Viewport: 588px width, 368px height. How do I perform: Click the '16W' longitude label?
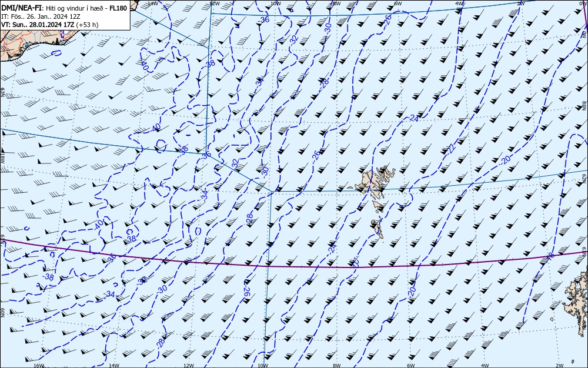coord(39,366)
